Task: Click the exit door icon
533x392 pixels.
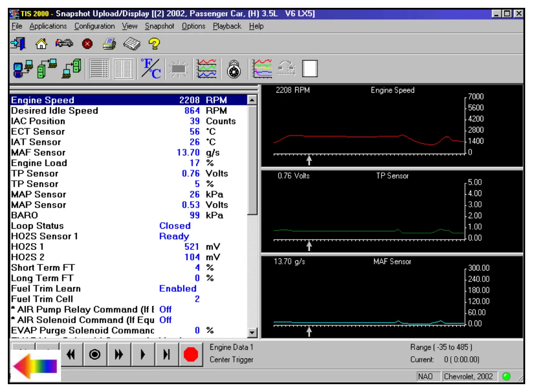Action: tap(19, 44)
